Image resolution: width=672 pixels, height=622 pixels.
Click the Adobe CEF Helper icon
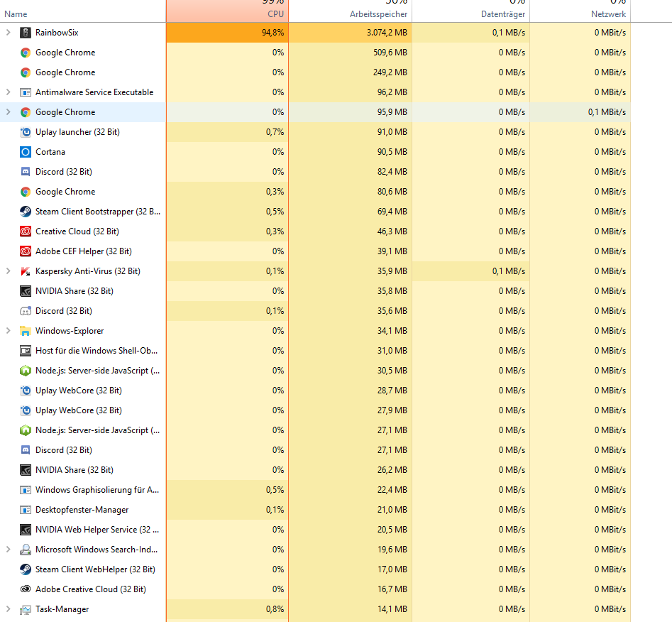tap(26, 251)
